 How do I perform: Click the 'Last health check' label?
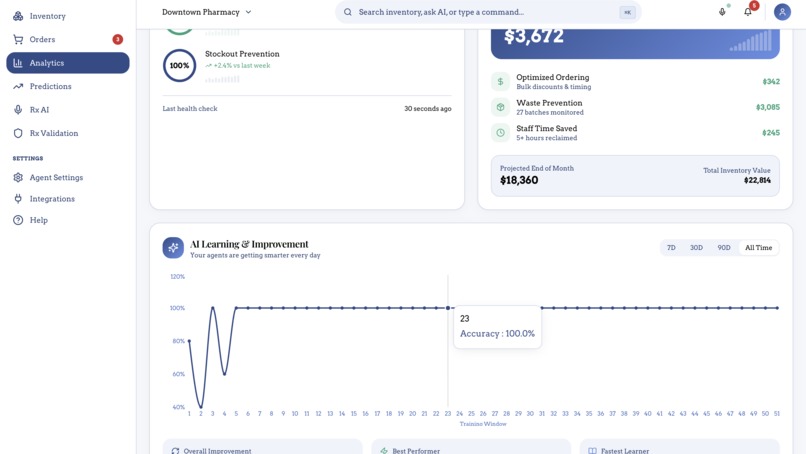[190, 108]
